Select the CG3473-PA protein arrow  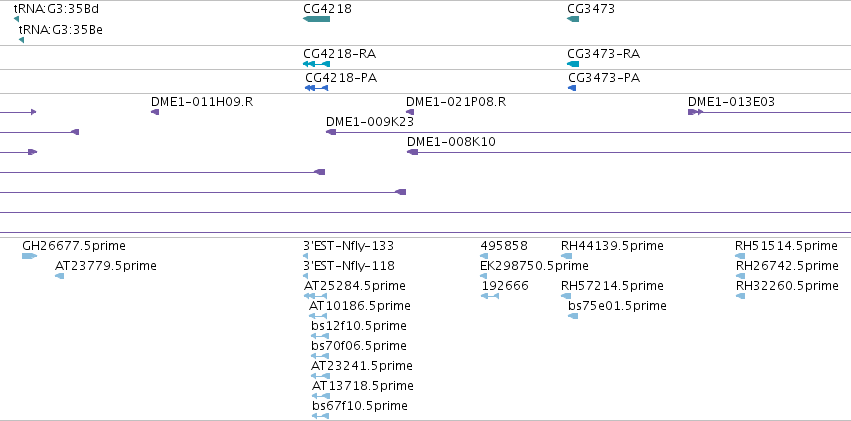point(572,88)
